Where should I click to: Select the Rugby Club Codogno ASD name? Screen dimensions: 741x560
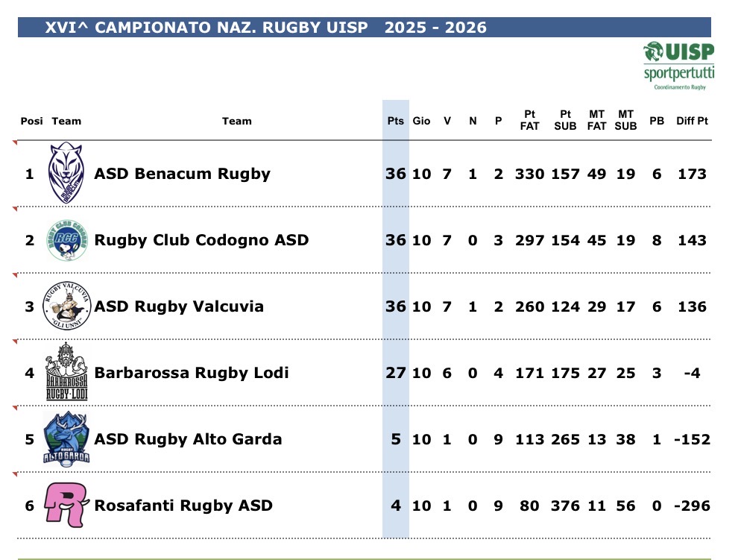point(201,240)
